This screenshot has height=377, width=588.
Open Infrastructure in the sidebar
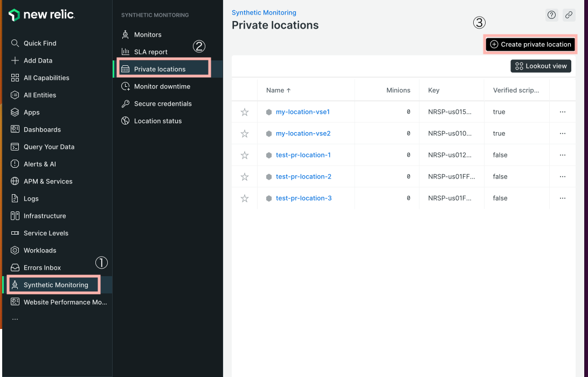tap(44, 216)
